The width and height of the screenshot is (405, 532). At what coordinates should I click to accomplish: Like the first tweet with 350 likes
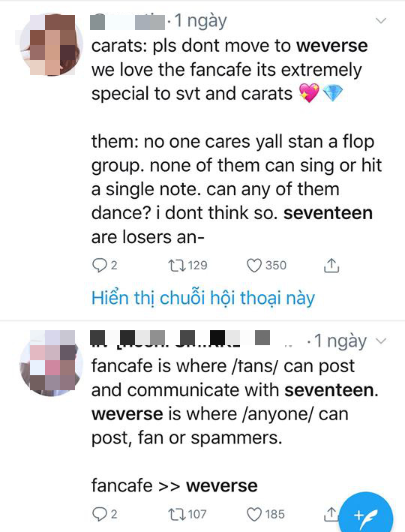pyautogui.click(x=254, y=266)
